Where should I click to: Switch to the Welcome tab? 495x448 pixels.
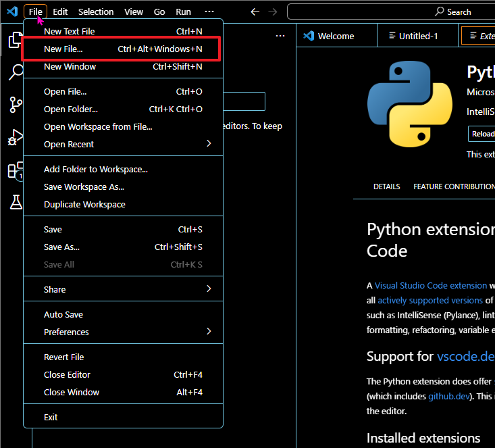pyautogui.click(x=336, y=36)
